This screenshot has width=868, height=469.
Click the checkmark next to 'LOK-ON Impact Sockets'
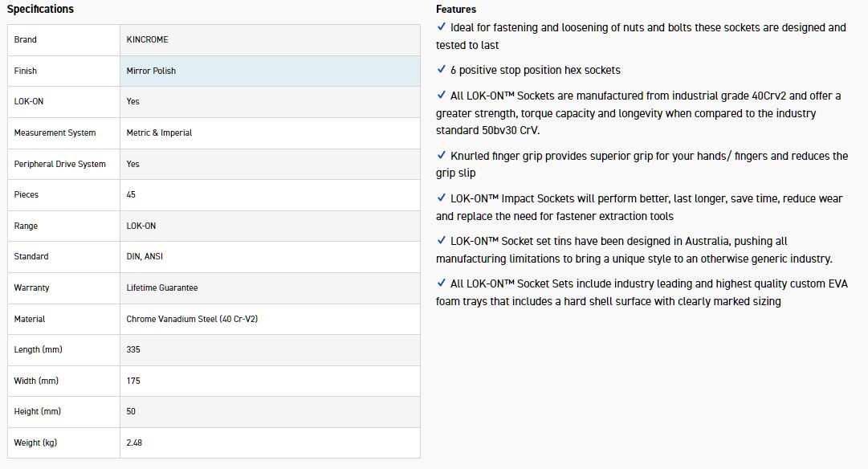coord(441,198)
